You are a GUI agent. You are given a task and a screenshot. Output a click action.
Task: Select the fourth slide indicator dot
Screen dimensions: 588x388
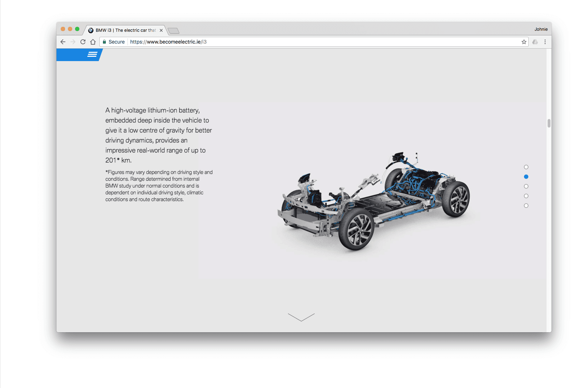point(526,196)
